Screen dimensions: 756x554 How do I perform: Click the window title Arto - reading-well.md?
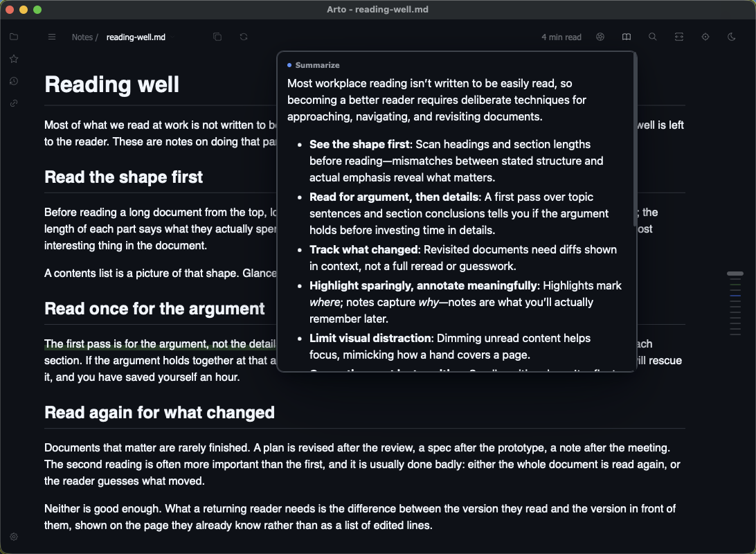pyautogui.click(x=377, y=9)
